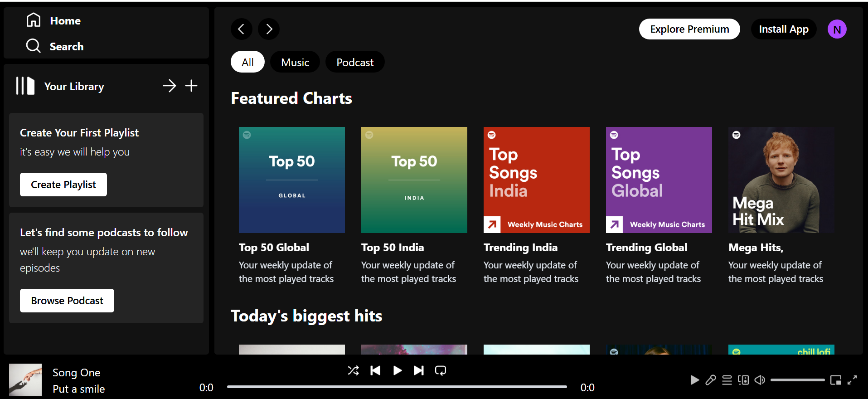Toggle shuffle playback
Image resolution: width=868 pixels, height=399 pixels.
tap(354, 370)
